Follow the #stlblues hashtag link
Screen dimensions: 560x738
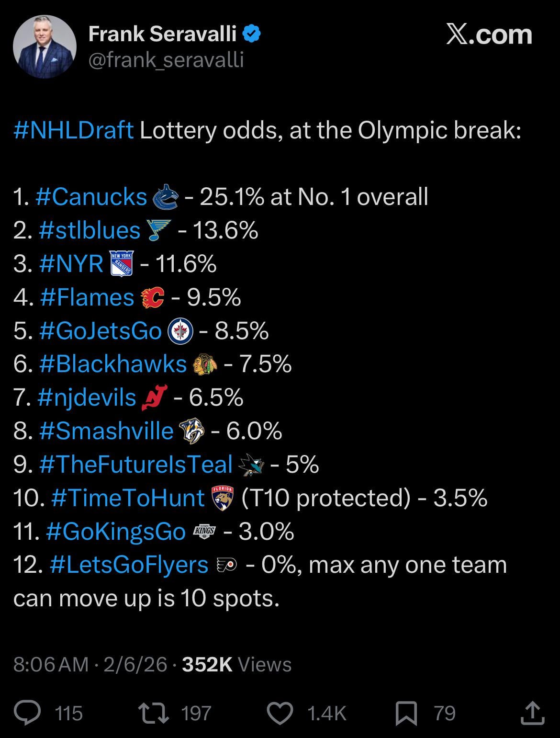coord(90,230)
